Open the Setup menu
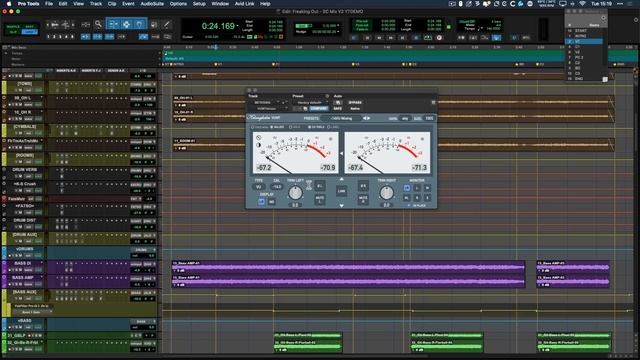The image size is (640, 360). [199, 4]
